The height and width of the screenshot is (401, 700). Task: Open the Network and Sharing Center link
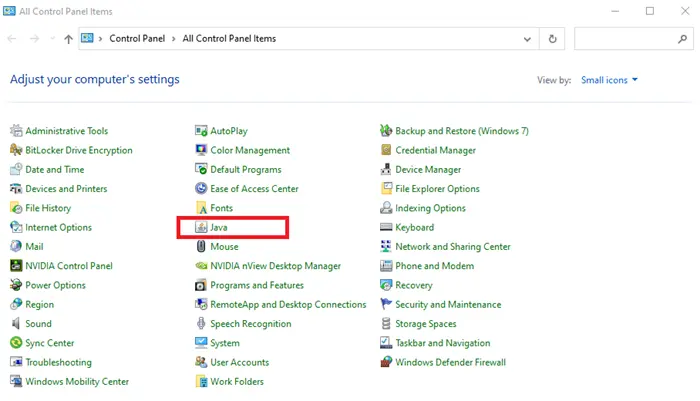pyautogui.click(x=453, y=246)
